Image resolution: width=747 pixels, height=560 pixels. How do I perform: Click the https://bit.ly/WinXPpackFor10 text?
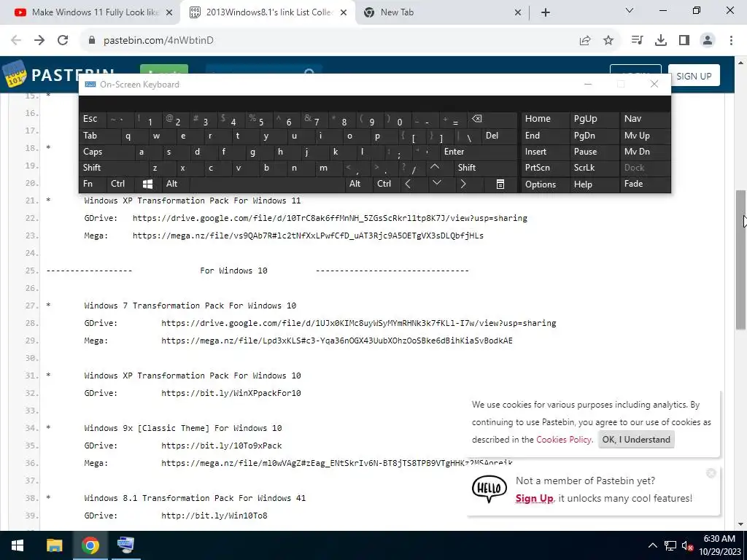pos(231,393)
